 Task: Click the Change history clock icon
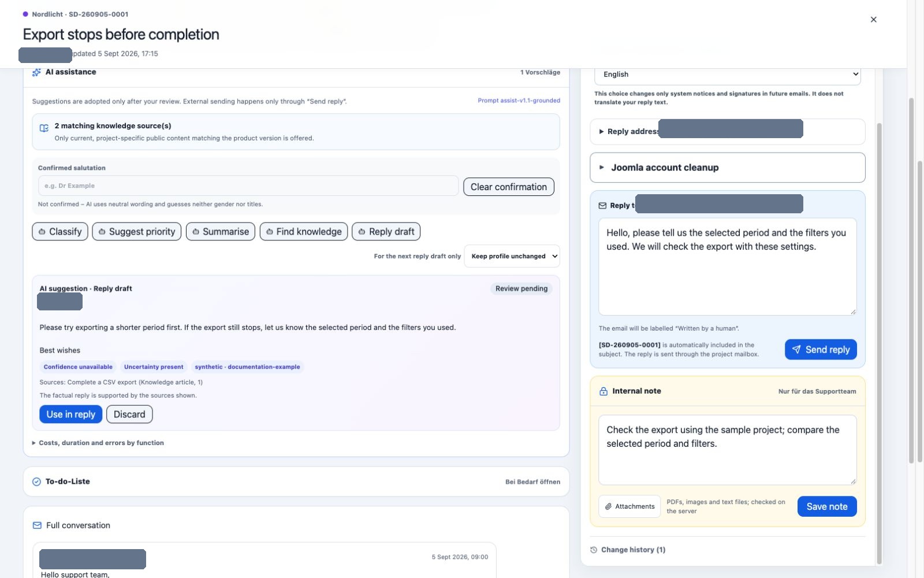point(594,550)
